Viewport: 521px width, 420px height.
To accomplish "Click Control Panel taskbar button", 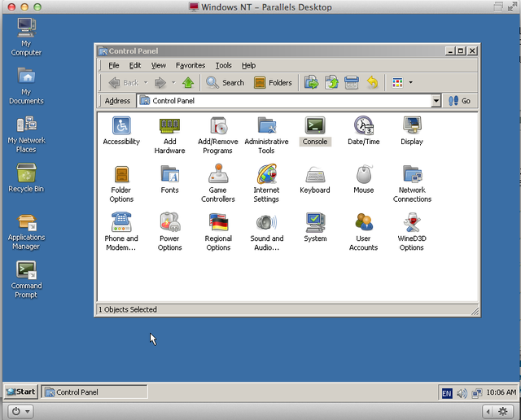I will coord(94,392).
